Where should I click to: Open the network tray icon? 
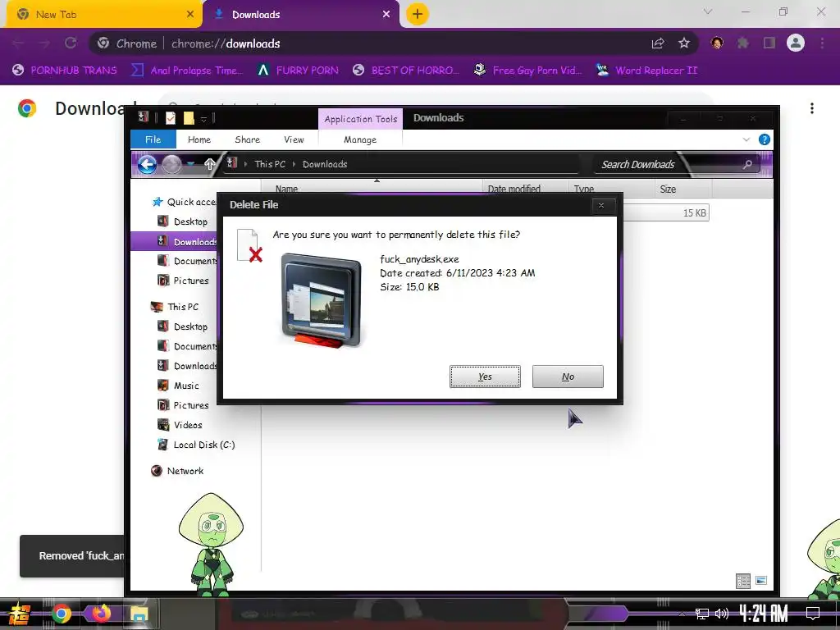coord(701,614)
